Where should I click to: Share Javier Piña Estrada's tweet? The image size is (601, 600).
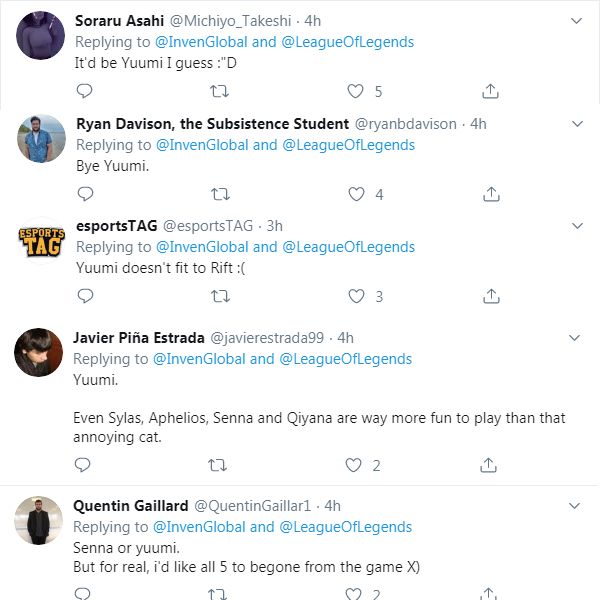pos(488,465)
